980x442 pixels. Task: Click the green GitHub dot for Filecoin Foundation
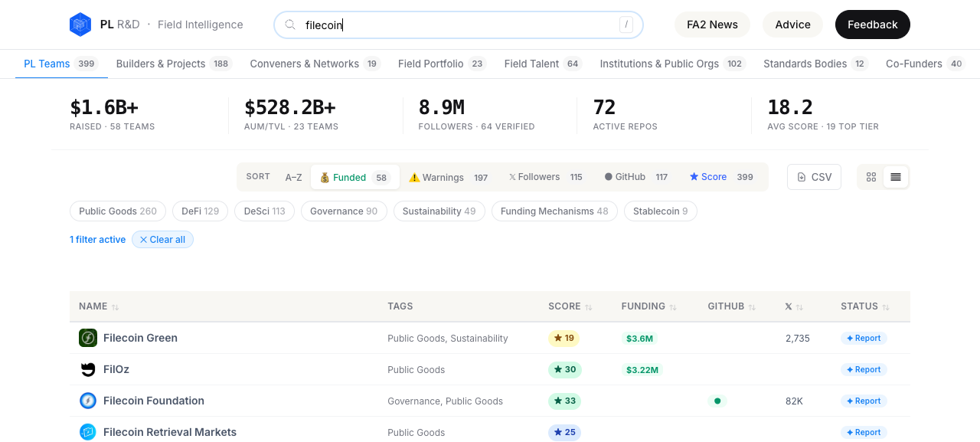click(x=717, y=401)
